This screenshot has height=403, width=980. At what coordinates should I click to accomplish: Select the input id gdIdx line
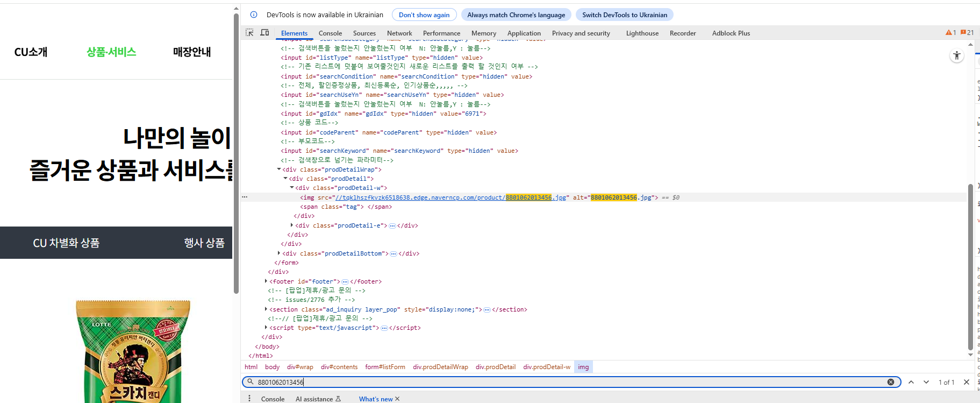click(383, 114)
